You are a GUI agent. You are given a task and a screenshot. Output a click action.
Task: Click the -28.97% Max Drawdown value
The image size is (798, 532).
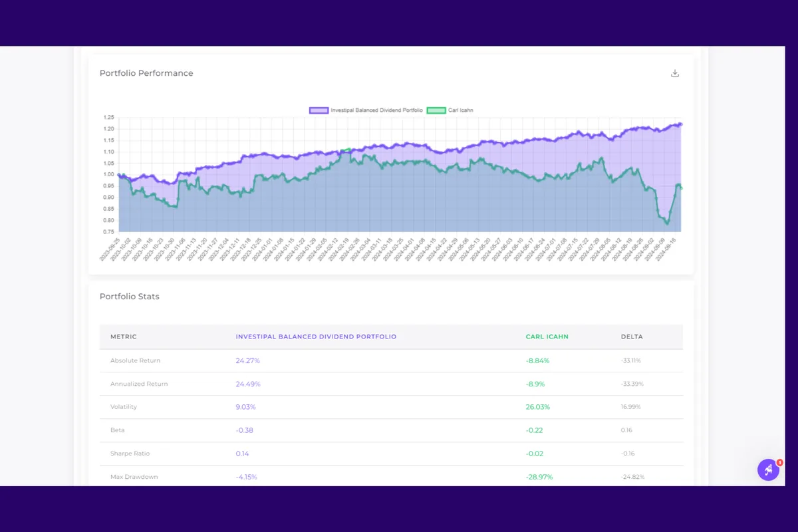coord(538,477)
